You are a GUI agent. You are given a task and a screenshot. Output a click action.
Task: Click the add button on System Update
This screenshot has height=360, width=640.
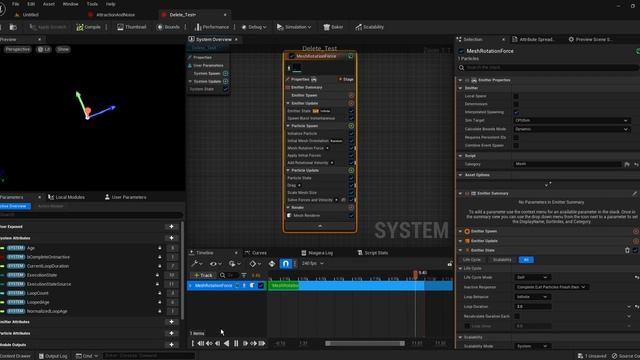coord(226,81)
